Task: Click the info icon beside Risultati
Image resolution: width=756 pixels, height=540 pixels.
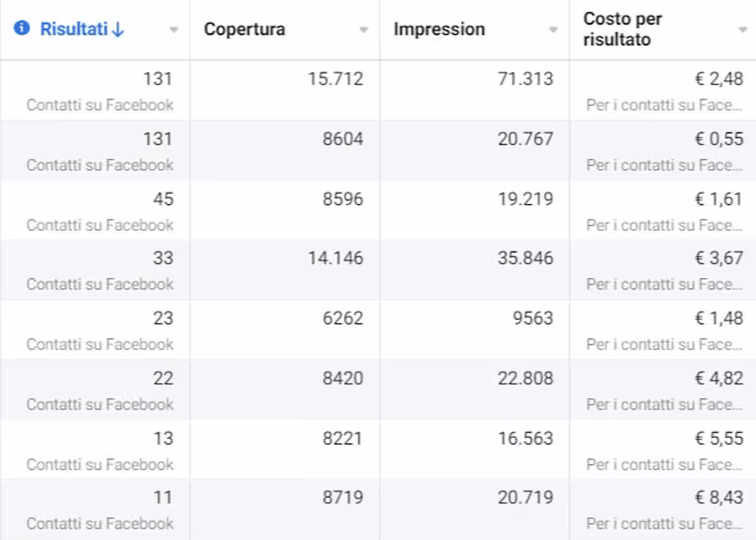Action: pos(22,28)
